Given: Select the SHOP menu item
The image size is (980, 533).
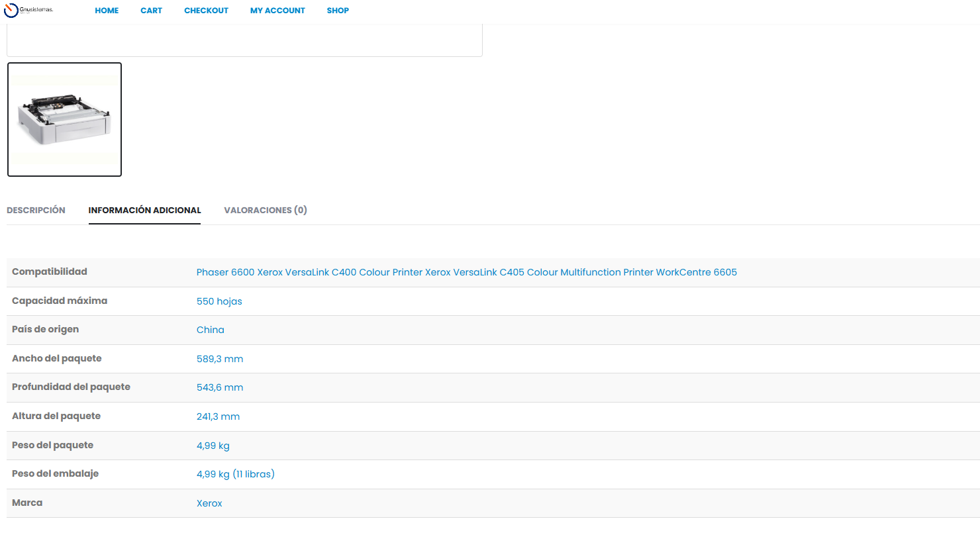Looking at the screenshot, I should click(x=338, y=11).
